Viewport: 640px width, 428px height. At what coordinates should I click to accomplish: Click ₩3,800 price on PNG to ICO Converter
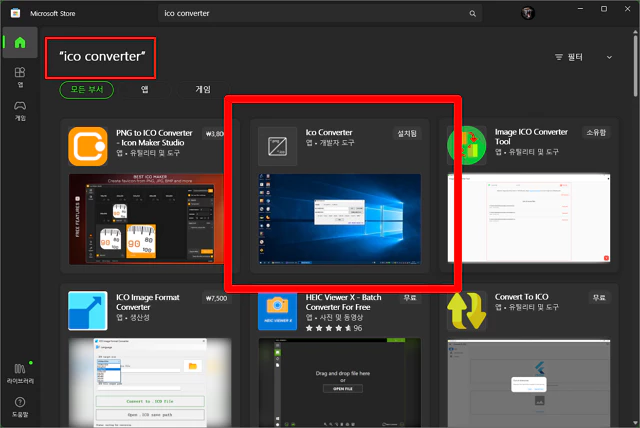click(x=214, y=134)
